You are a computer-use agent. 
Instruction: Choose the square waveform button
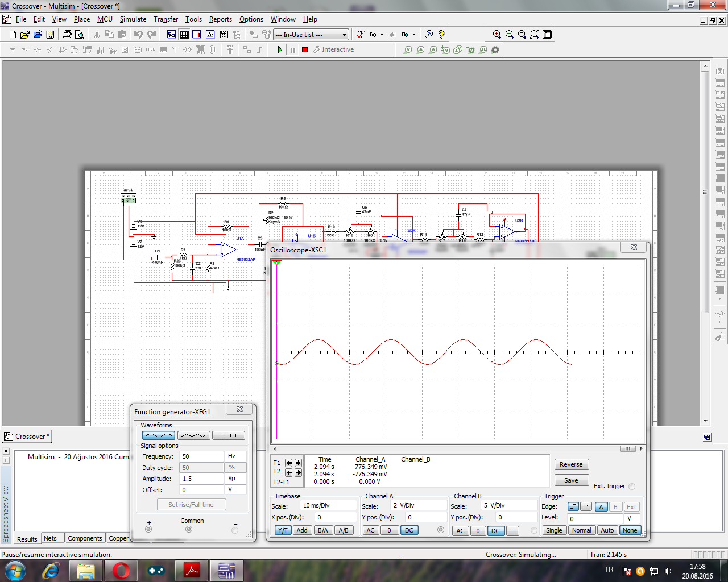[x=229, y=435]
